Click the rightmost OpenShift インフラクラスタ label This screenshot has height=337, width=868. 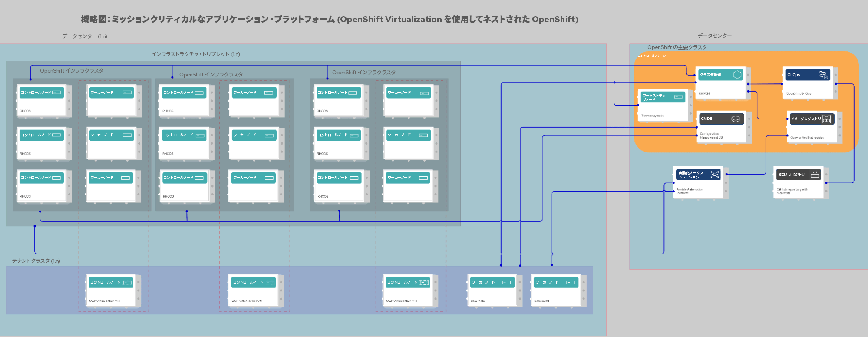(x=364, y=73)
